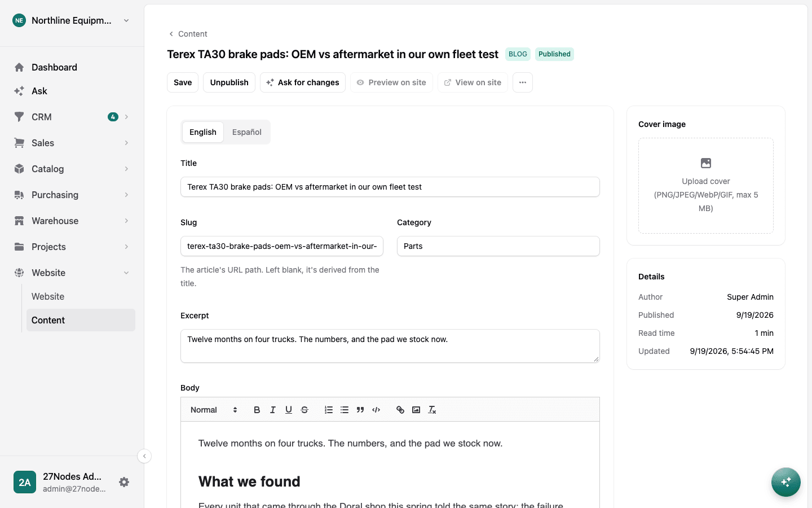Click the 2A user avatar
The width and height of the screenshot is (812, 508).
point(25,482)
